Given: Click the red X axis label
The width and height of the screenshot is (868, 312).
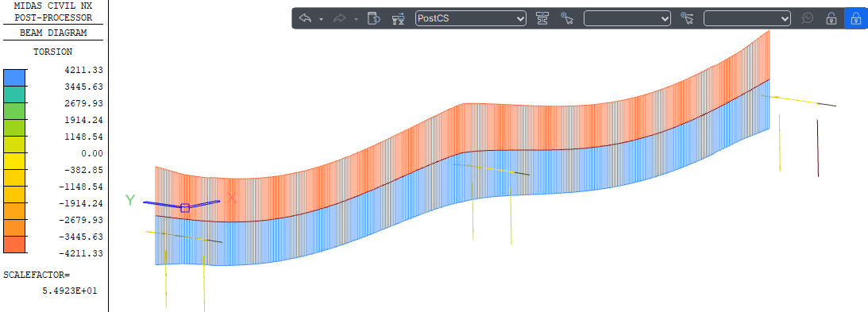Looking at the screenshot, I should tap(231, 198).
